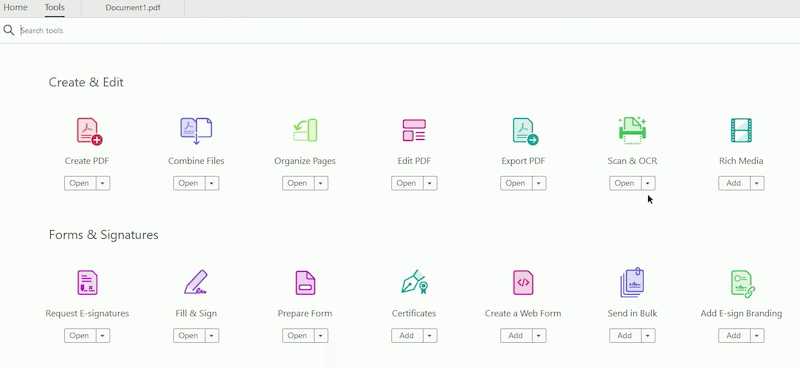Screen dimensions: 800x368
Task: Switch to the Document1.pdf tab
Action: click(x=133, y=8)
